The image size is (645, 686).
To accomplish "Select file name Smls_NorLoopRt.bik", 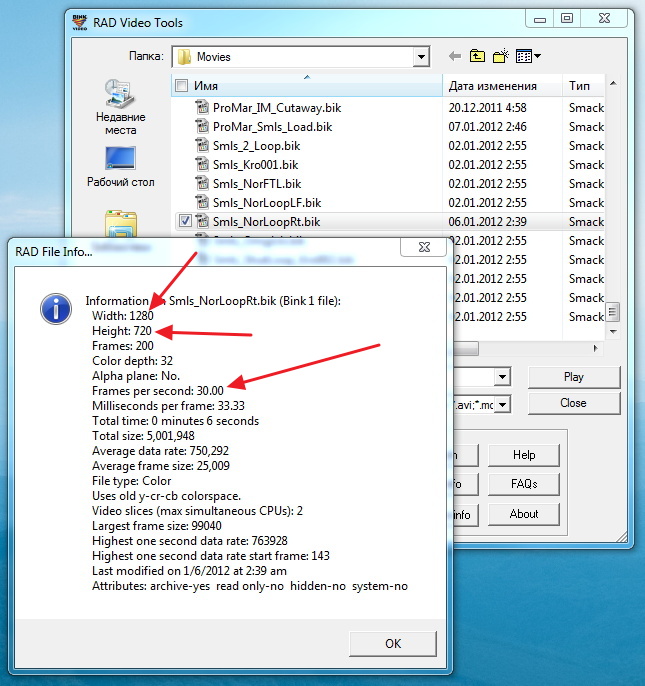I will [x=266, y=222].
